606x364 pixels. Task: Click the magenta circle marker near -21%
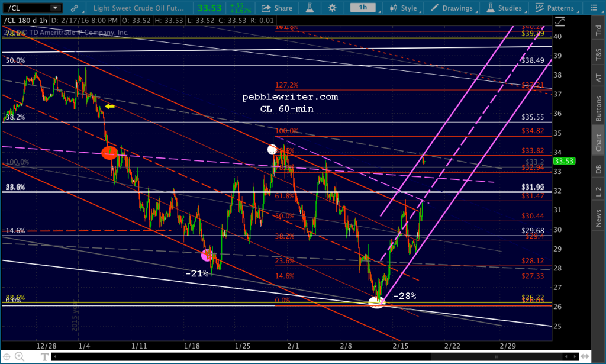pos(208,255)
